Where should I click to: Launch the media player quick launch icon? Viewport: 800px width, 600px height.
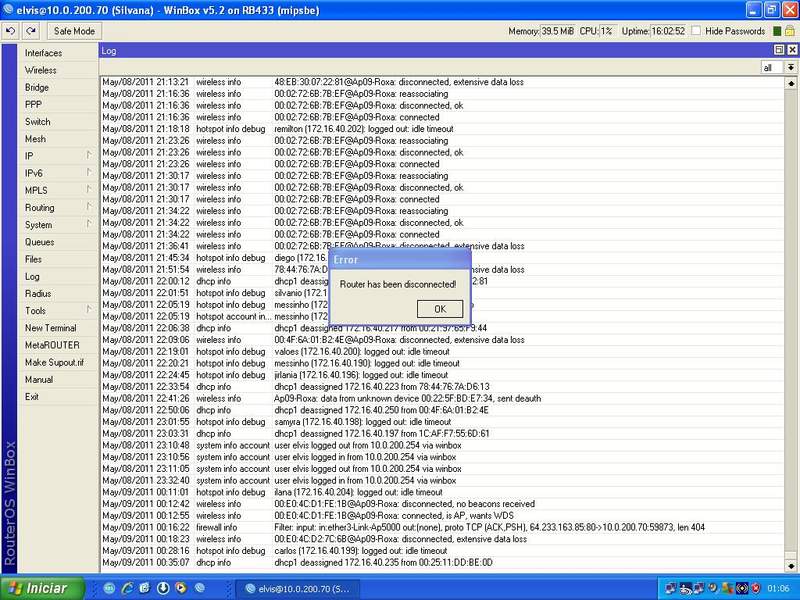(181, 588)
